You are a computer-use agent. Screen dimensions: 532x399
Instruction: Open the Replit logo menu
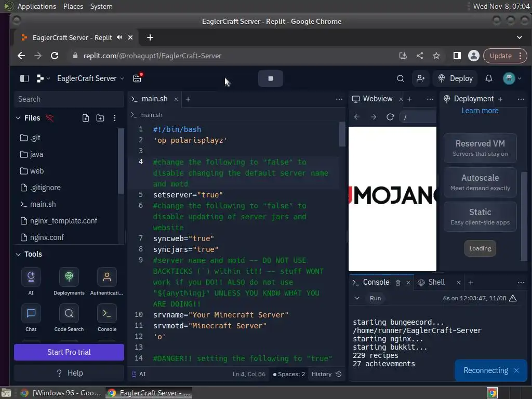[43, 78]
